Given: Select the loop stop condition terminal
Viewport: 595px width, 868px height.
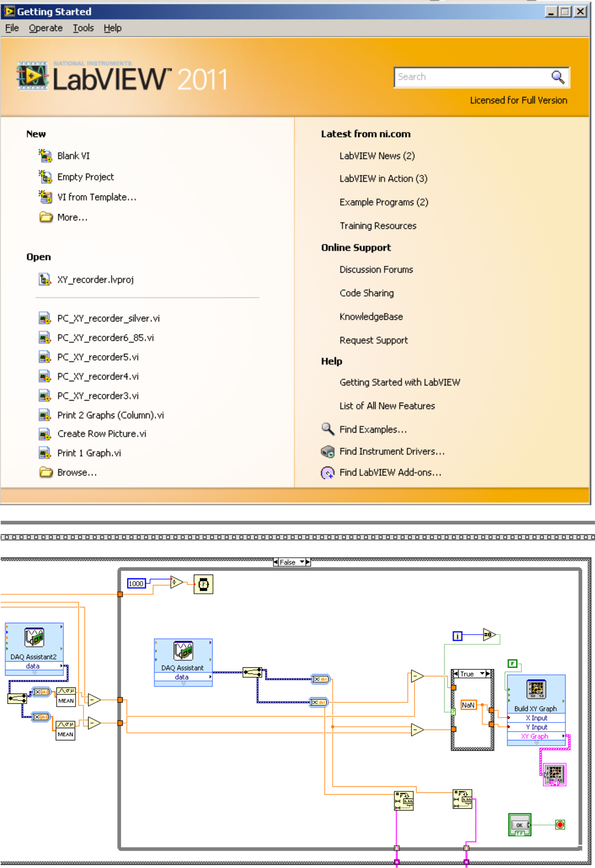Looking at the screenshot, I should 560,825.
